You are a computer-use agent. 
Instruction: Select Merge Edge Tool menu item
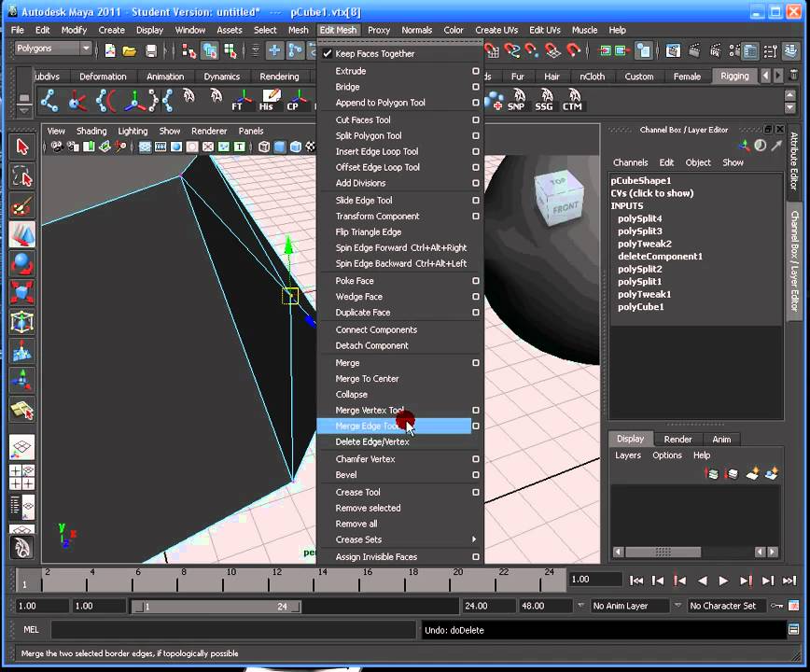coord(394,427)
